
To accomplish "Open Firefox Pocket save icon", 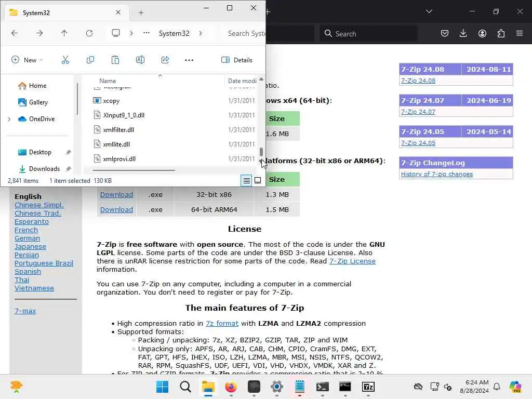I will point(445,33).
